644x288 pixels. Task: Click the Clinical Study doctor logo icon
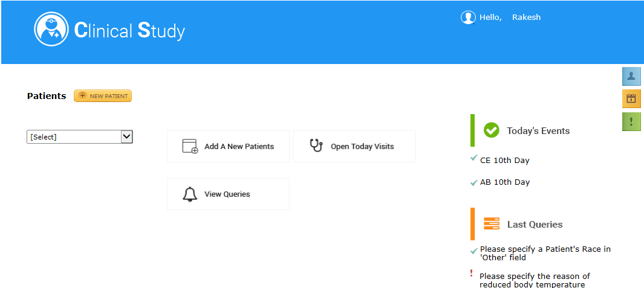pos(51,29)
